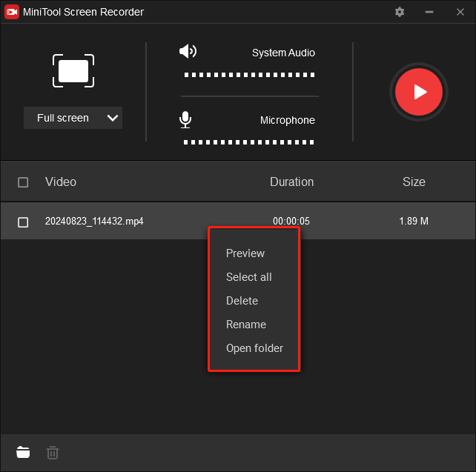Click the Size column header
Image resolution: width=476 pixels, height=472 pixels.
tap(414, 182)
